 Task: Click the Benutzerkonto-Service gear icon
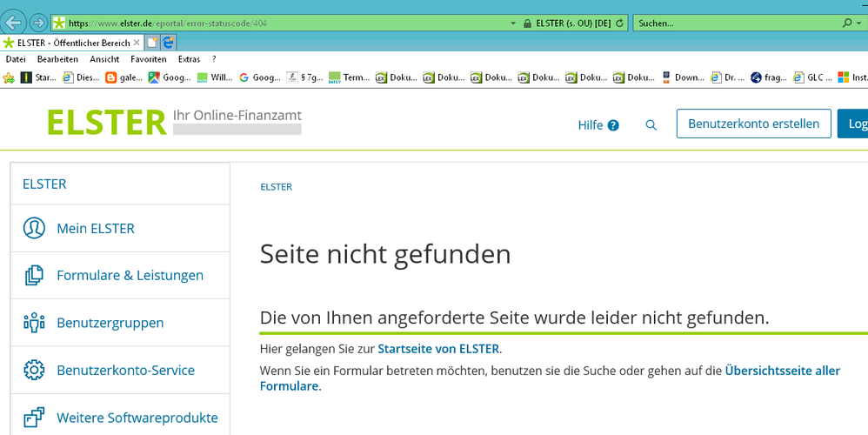pos(34,370)
